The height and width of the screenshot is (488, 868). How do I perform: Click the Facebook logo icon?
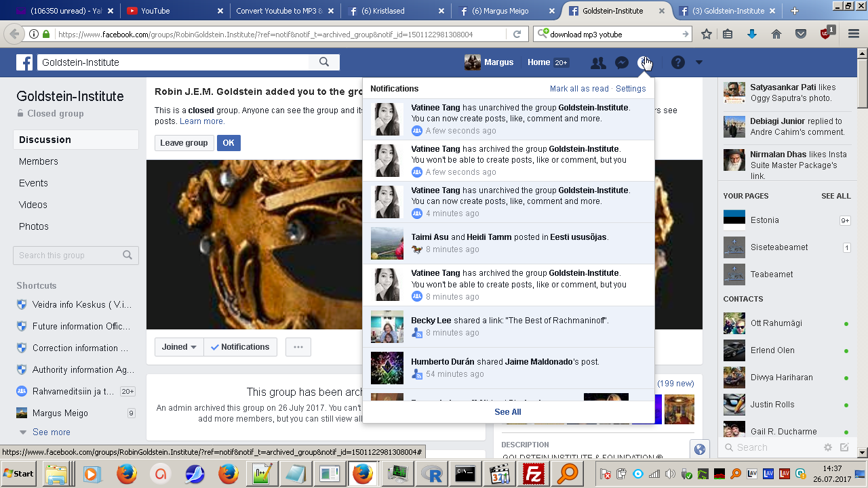click(24, 62)
